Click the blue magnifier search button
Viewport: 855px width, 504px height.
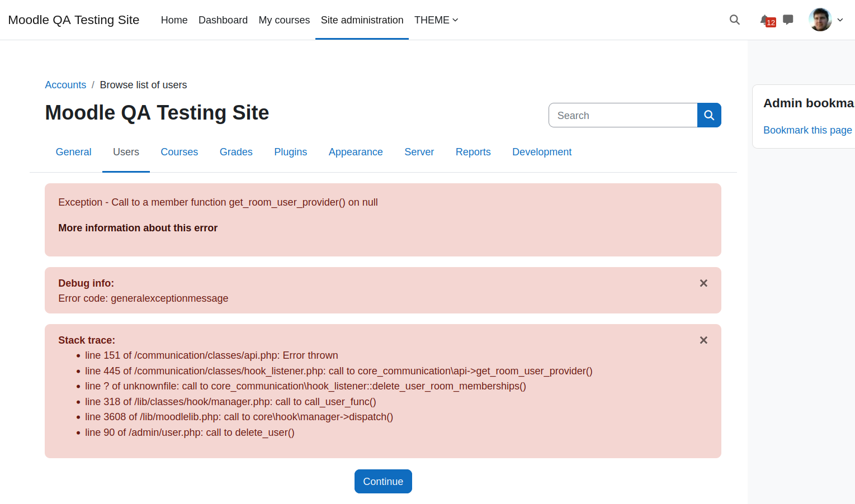(709, 115)
